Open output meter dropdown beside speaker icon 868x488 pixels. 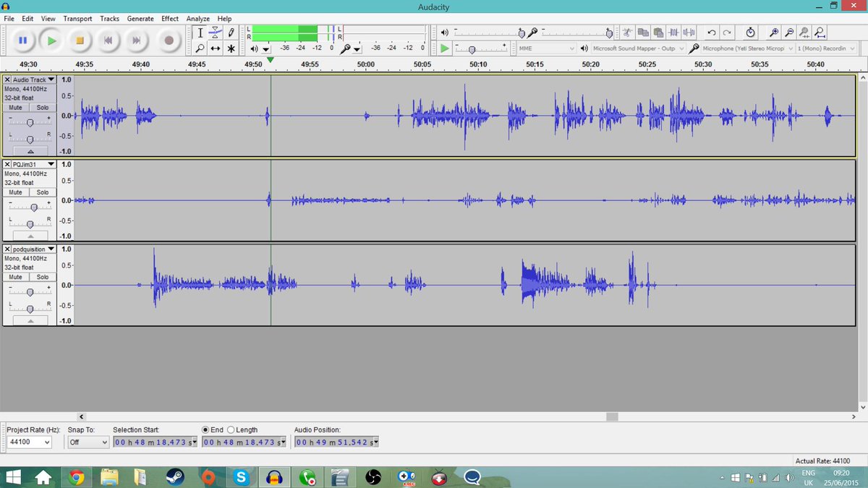(266, 49)
